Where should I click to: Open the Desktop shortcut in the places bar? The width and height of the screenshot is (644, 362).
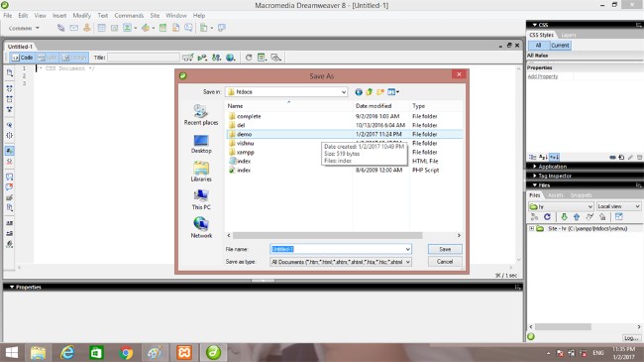point(201,144)
